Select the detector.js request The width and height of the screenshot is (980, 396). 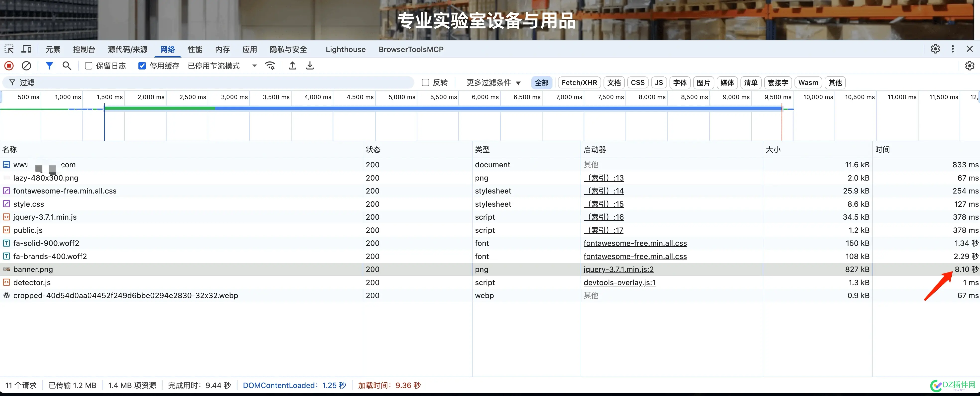coord(490,283)
